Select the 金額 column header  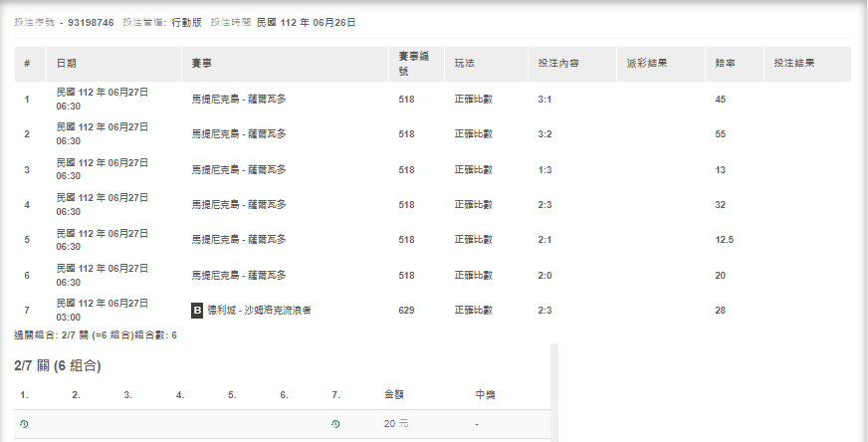[394, 395]
